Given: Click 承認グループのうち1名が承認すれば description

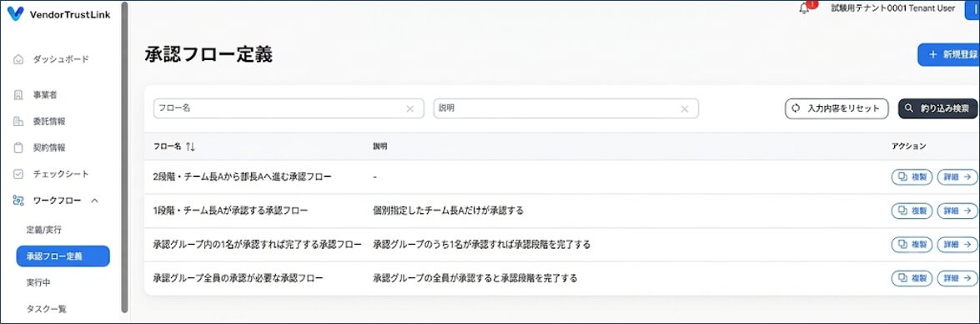Looking at the screenshot, I should (482, 244).
